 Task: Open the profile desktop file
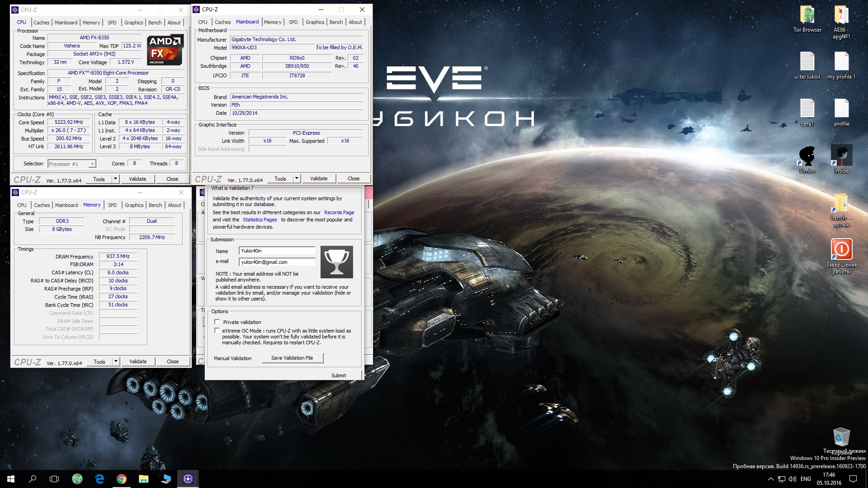point(841,113)
